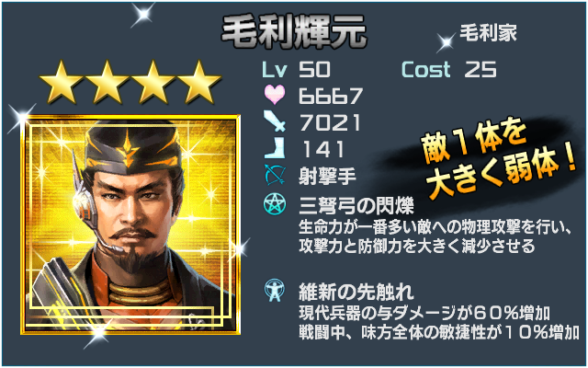Image resolution: width=588 pixels, height=368 pixels.
Task: Click the sword attack icon
Action: coord(275,121)
